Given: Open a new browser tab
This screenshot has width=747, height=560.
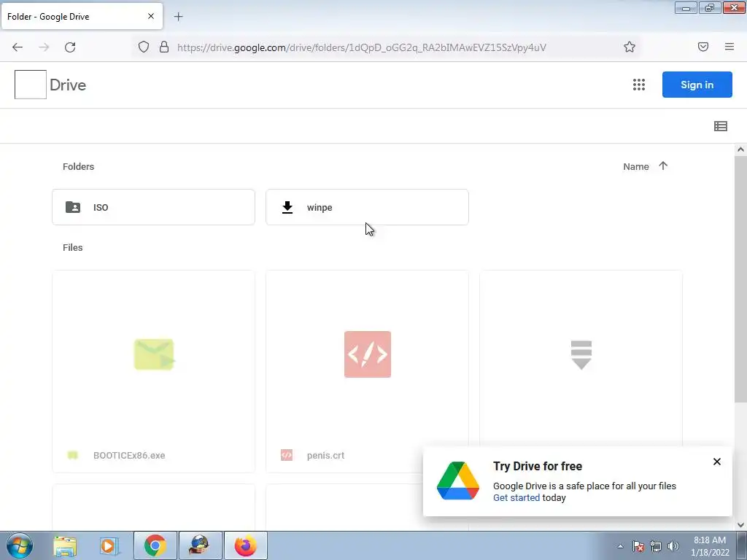Looking at the screenshot, I should [178, 17].
